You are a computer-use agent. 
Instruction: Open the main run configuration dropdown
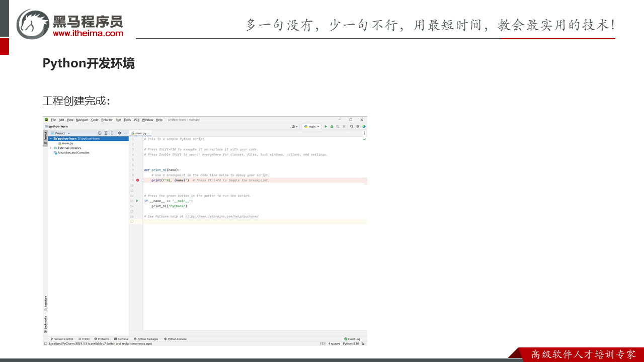[x=312, y=127]
